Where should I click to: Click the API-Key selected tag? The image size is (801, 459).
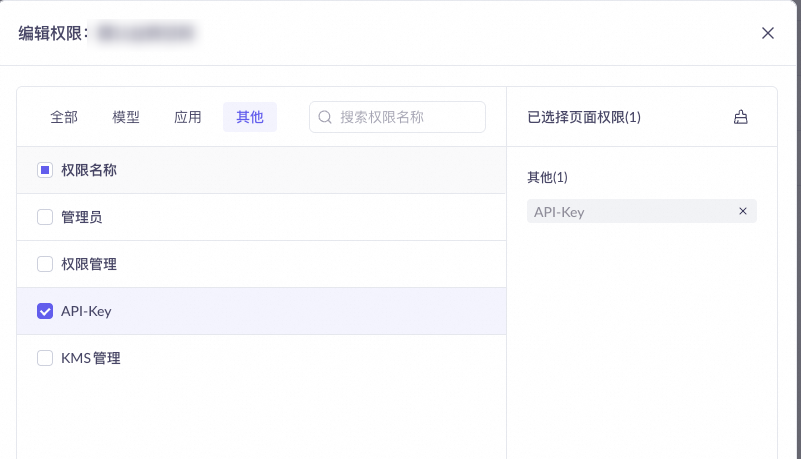(642, 211)
